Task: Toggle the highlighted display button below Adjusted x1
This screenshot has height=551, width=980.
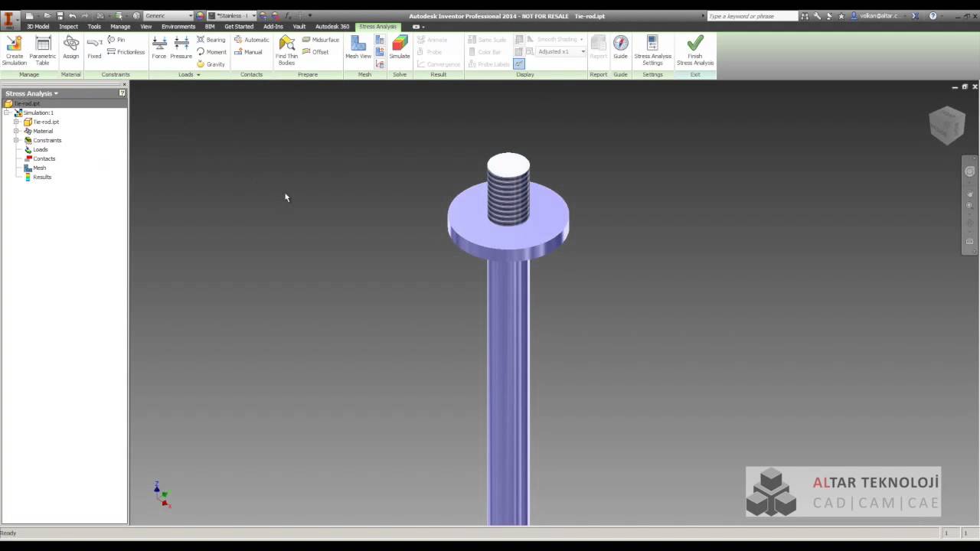Action: point(519,64)
